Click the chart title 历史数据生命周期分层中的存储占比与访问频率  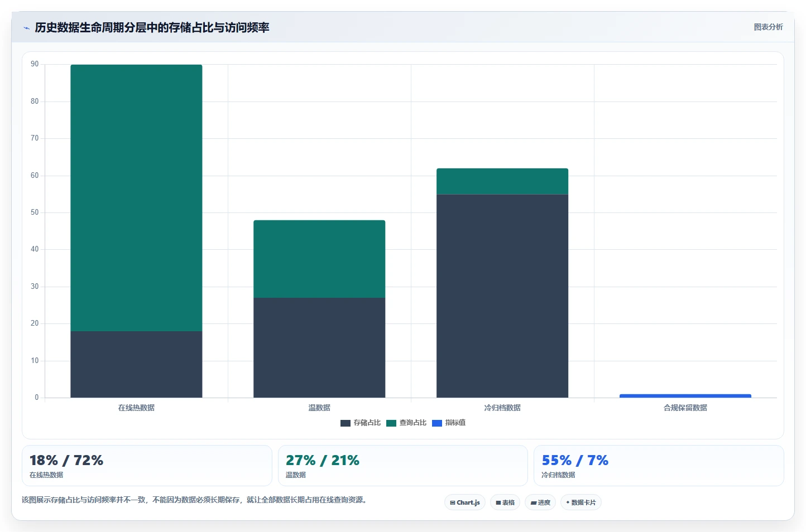tap(152, 27)
